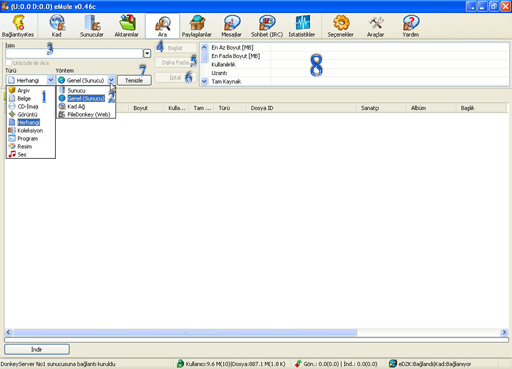This screenshot has height=369, width=512.
Task: Click the Gön./İnd. transfer rate status icon
Action: click(x=298, y=364)
